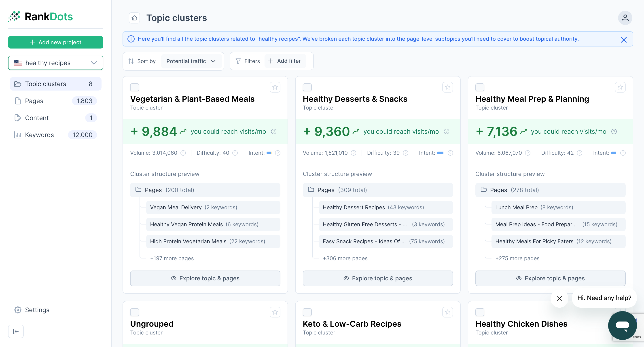The height and width of the screenshot is (347, 644).
Task: Star the Vegetarian & Plant-Based Meals cluster
Action: click(x=275, y=87)
